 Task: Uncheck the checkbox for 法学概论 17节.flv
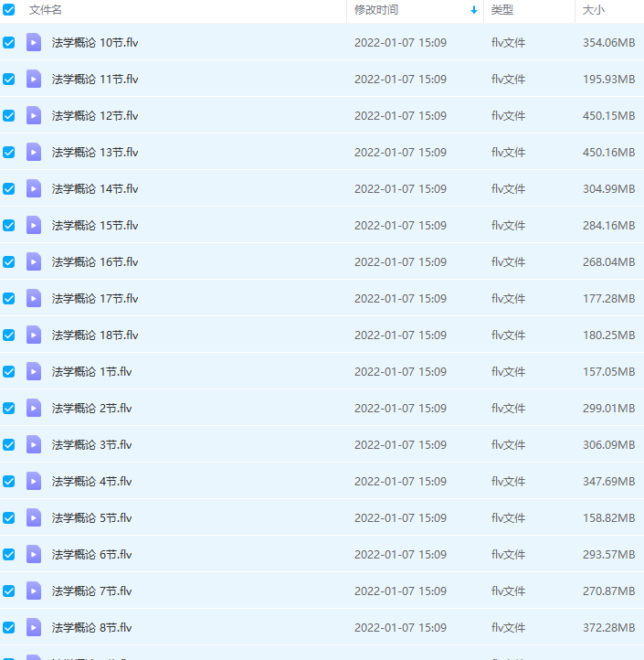tap(9, 299)
